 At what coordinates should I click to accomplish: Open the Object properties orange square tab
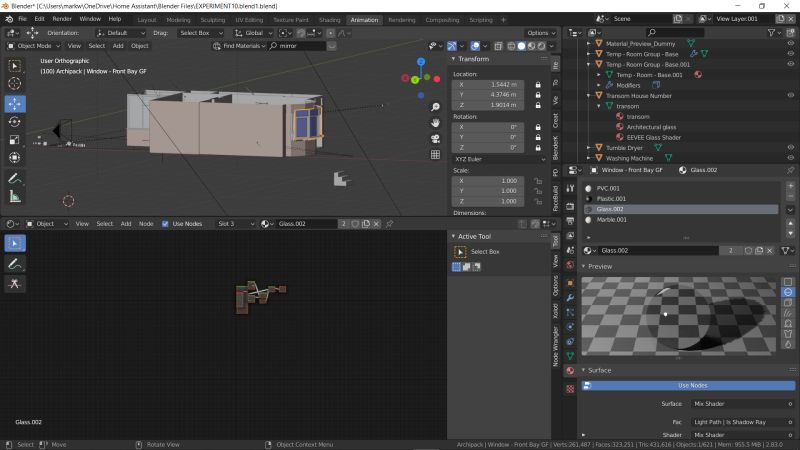coord(570,283)
